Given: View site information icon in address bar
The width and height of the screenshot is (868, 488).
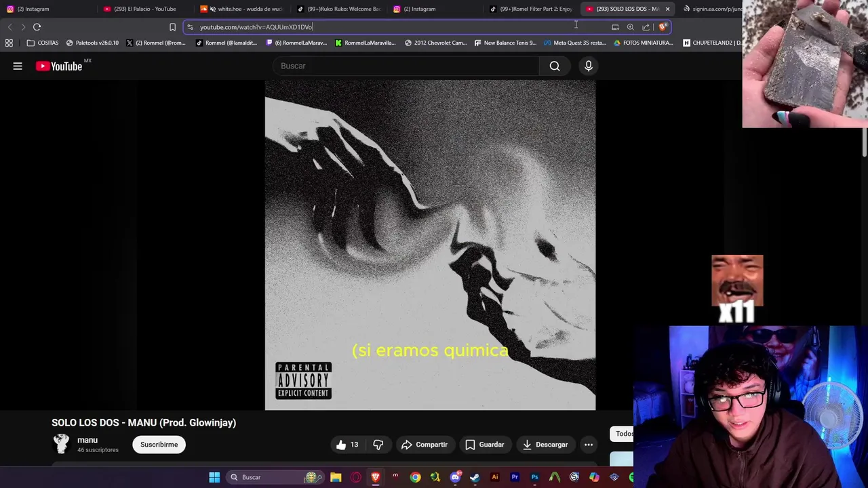Looking at the screenshot, I should coord(191,27).
